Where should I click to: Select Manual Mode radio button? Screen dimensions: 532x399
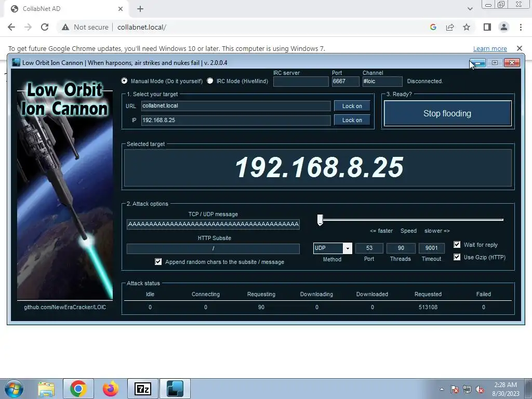tap(124, 81)
